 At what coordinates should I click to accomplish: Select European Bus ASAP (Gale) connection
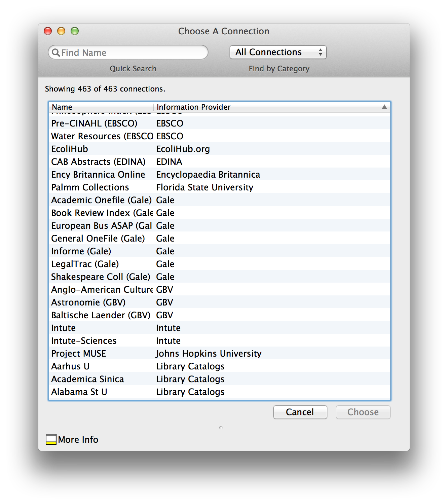(x=220, y=225)
